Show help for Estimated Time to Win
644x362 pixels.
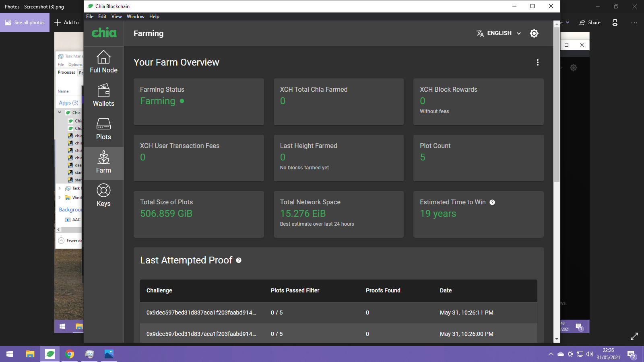492,202
